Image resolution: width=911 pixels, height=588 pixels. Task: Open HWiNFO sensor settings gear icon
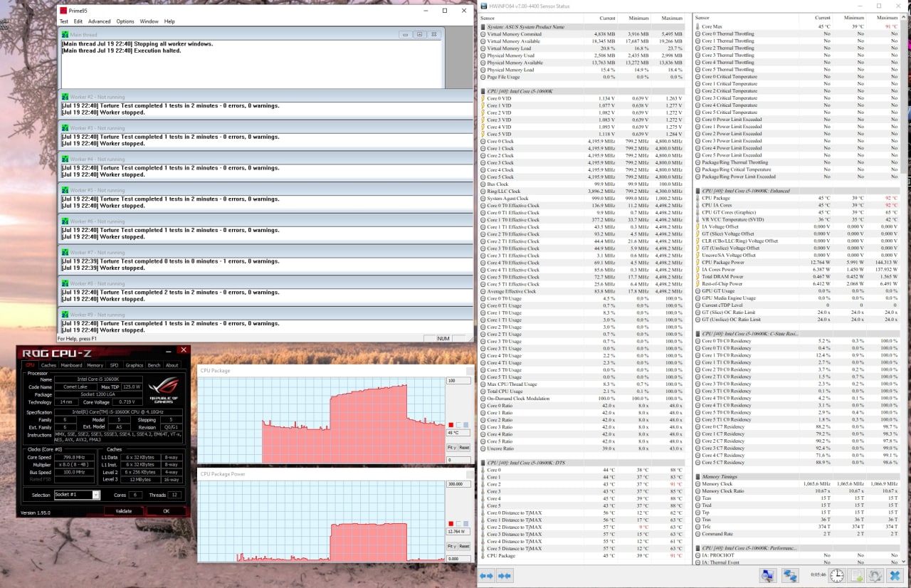point(875,575)
